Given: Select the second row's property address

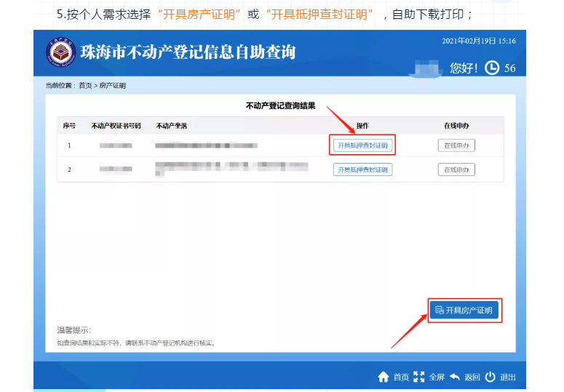Looking at the screenshot, I should (x=231, y=169).
